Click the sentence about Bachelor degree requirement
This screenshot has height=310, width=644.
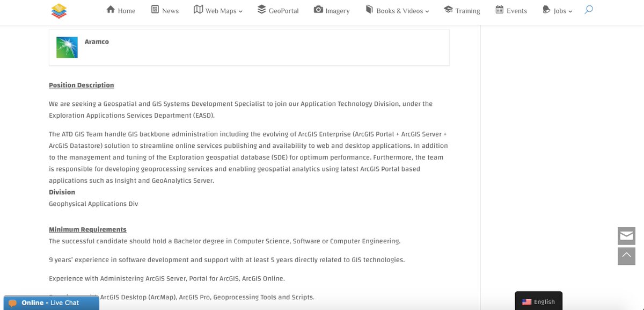(x=224, y=241)
